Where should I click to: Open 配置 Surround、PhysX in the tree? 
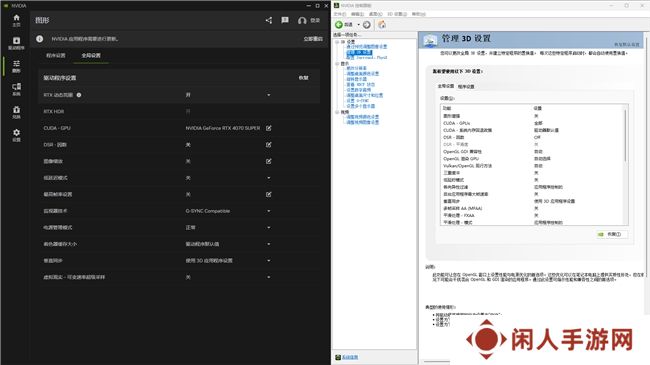click(367, 58)
